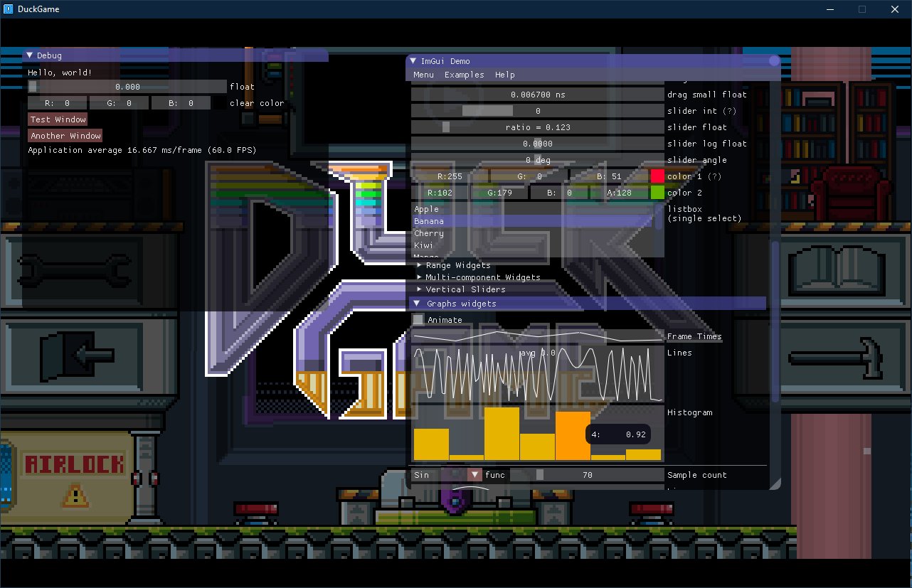Click the slider int control
Screen dimensions: 912x588
(x=538, y=111)
